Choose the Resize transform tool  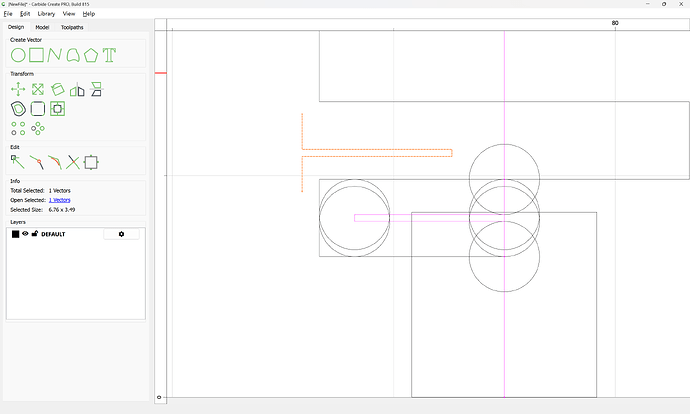point(38,89)
